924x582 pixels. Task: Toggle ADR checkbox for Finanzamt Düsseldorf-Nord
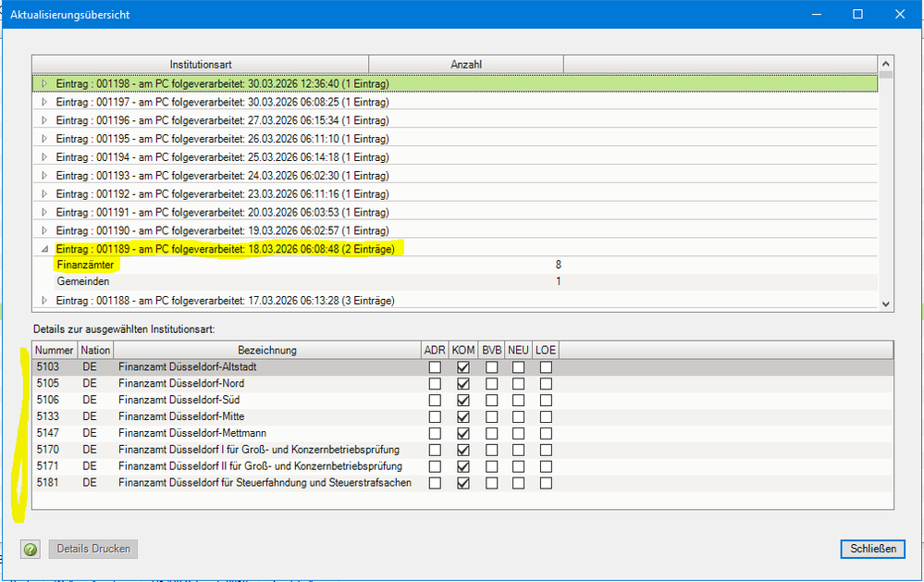point(435,384)
